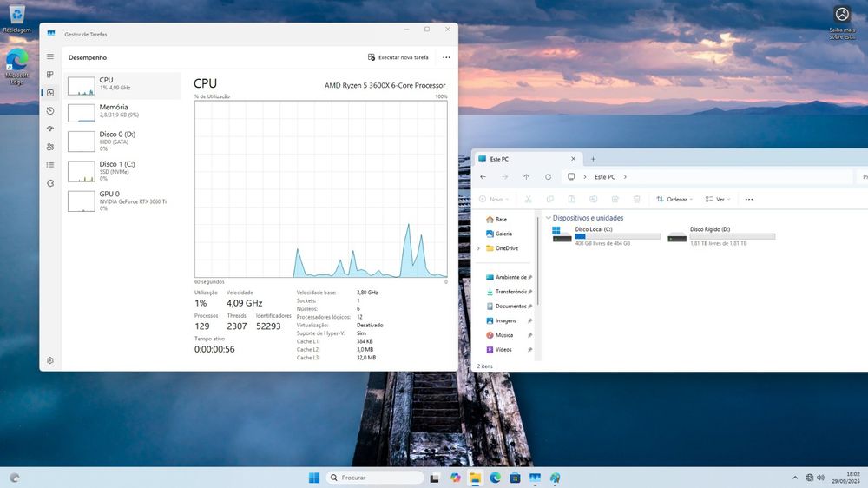Open the Details list icon in Task Manager
Image resolution: width=868 pixels, height=488 pixels.
click(x=50, y=165)
